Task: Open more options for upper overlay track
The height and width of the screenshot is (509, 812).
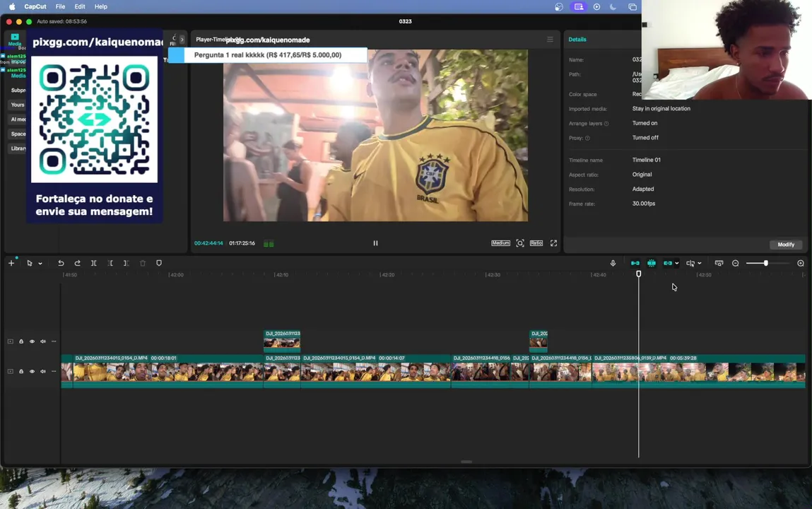Action: coord(54,341)
